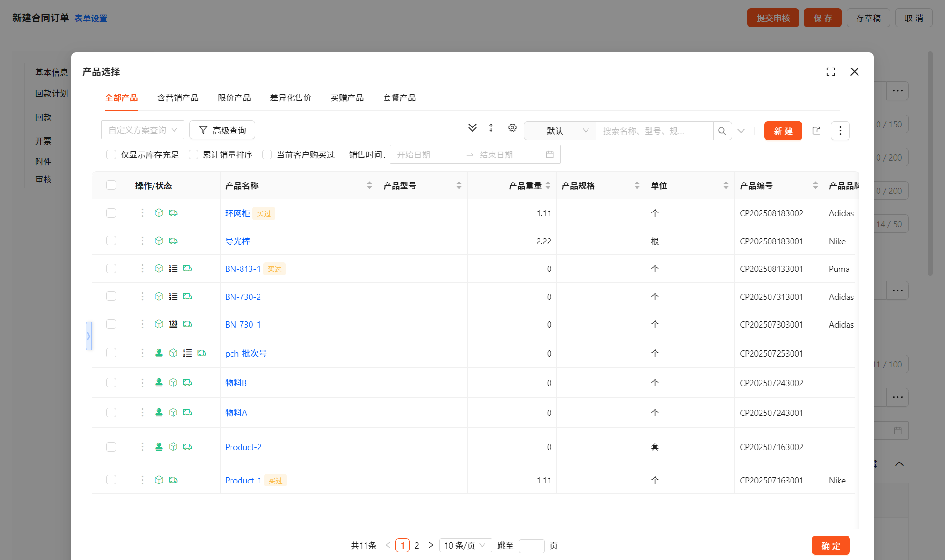Image resolution: width=945 pixels, height=560 pixels.
Task: Check the BN-813-1 row checkbox
Action: (x=111, y=269)
